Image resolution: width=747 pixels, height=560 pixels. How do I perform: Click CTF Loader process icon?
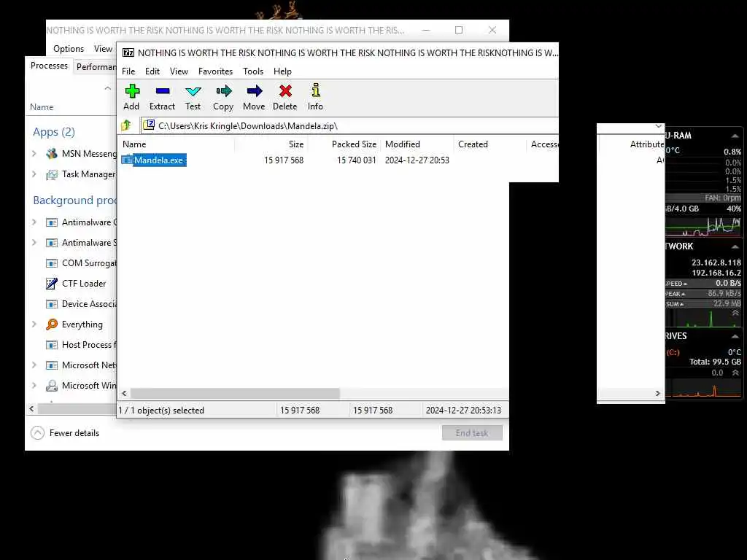coord(52,284)
